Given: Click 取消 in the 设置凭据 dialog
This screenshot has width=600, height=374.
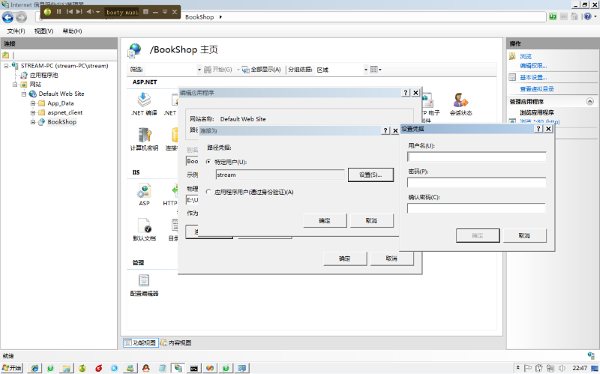Looking at the screenshot, I should (x=524, y=235).
